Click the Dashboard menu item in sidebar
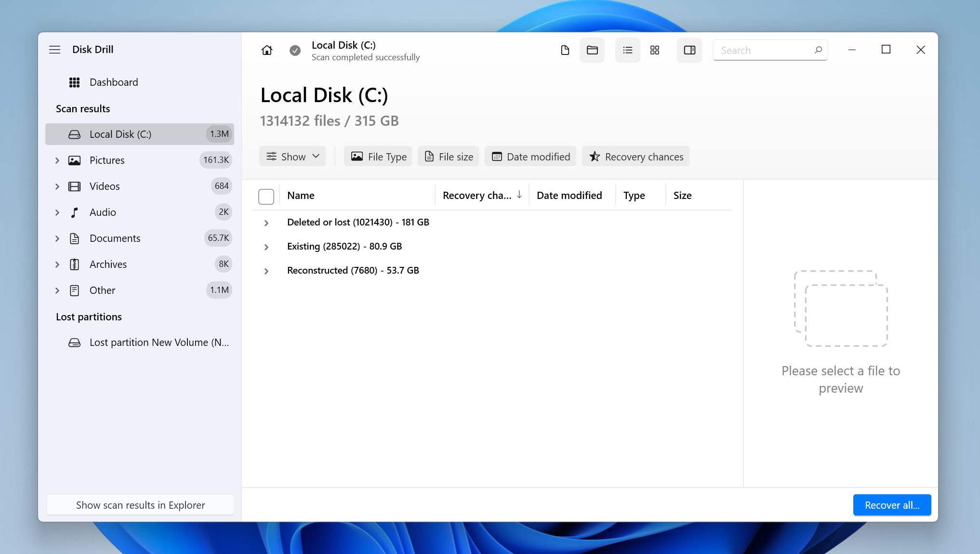Screen dimensions: 980x554 coord(114,82)
